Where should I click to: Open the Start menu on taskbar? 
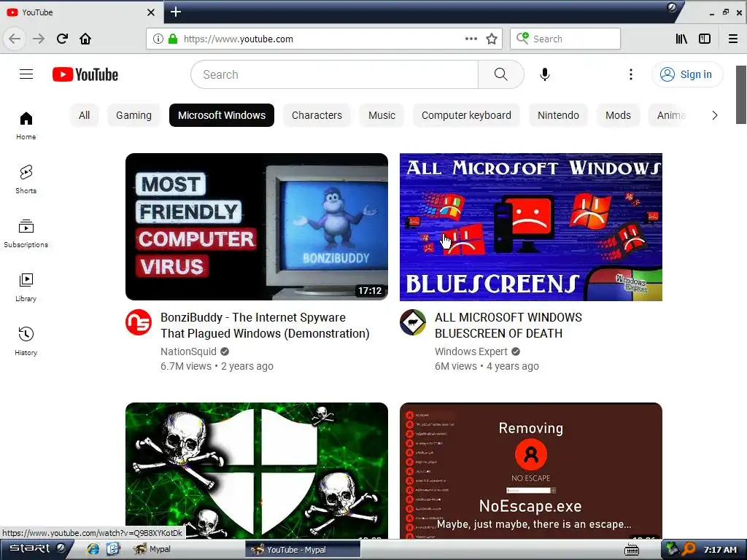36,549
